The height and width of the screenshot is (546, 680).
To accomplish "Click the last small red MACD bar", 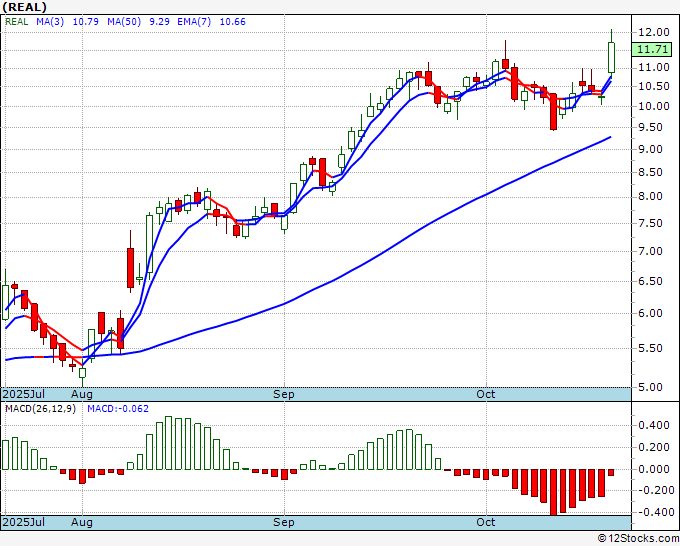I will (x=611, y=472).
